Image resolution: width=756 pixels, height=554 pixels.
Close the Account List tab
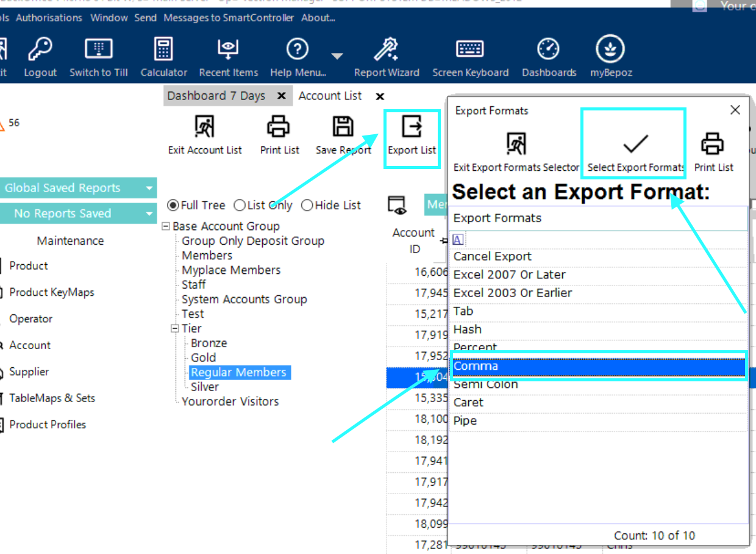(x=380, y=96)
